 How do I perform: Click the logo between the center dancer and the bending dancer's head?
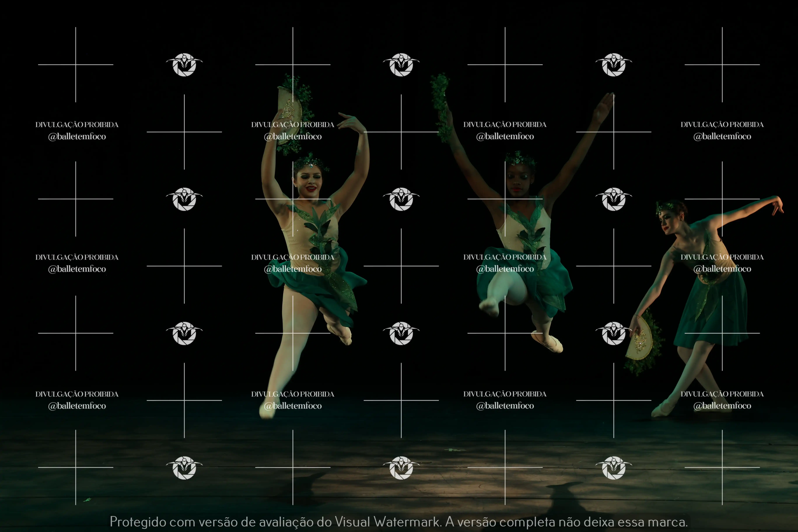click(613, 199)
